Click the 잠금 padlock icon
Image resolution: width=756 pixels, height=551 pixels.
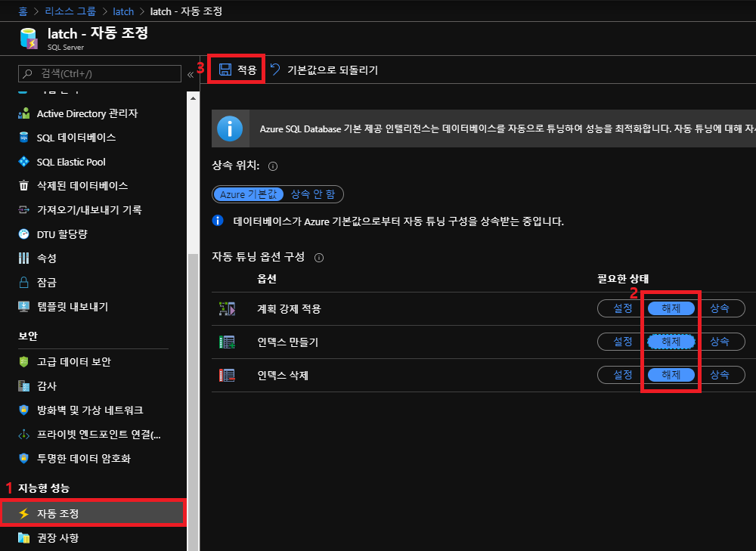(23, 282)
